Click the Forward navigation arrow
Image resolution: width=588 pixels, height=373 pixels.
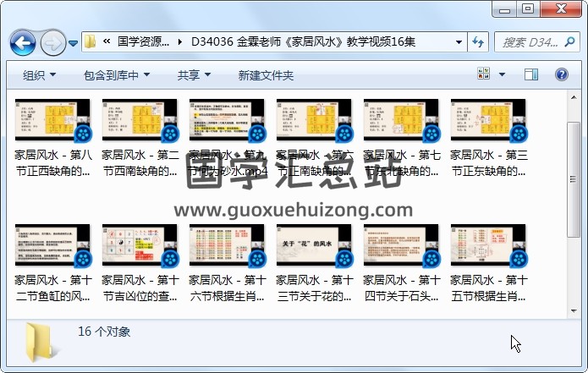[x=52, y=43]
